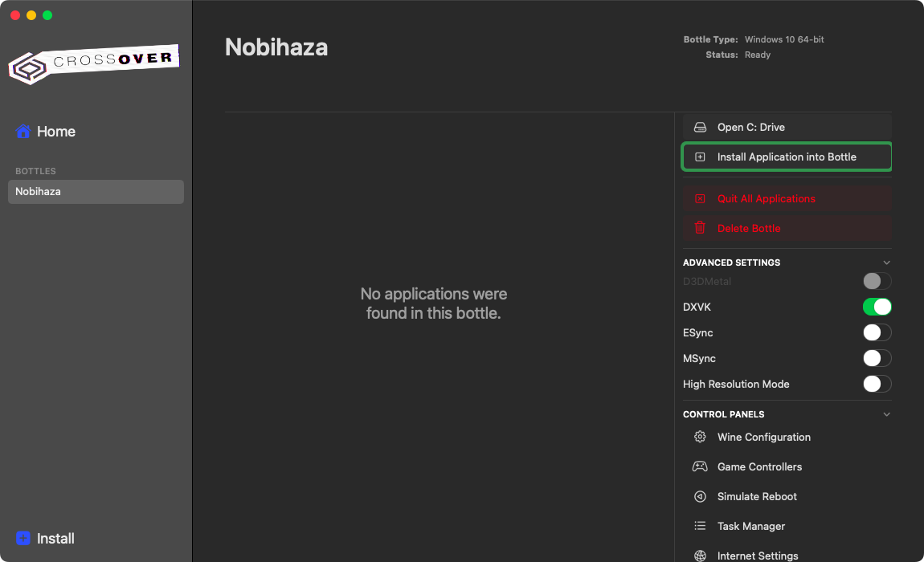The image size is (924, 562).
Task: Click the Open C: Drive disk icon
Action: click(x=700, y=128)
